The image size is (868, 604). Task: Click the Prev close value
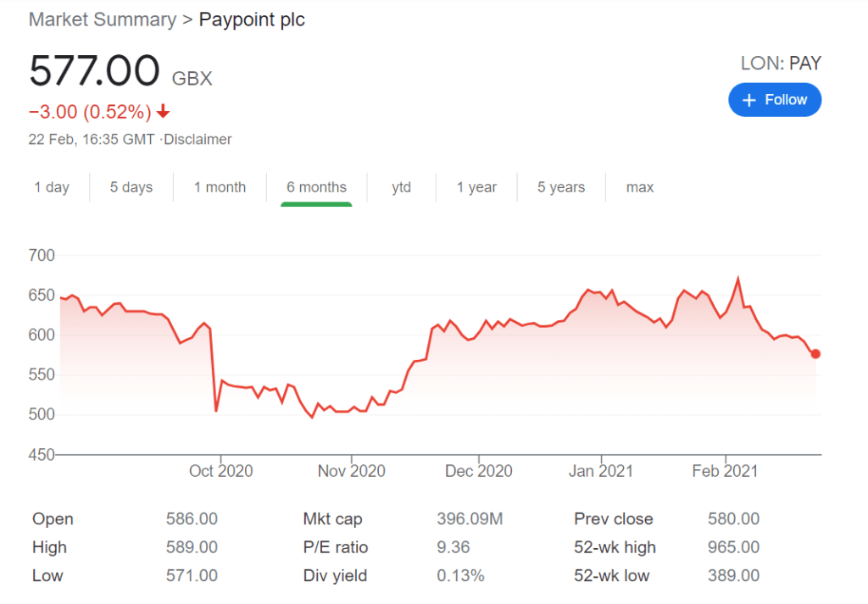pyautogui.click(x=734, y=518)
